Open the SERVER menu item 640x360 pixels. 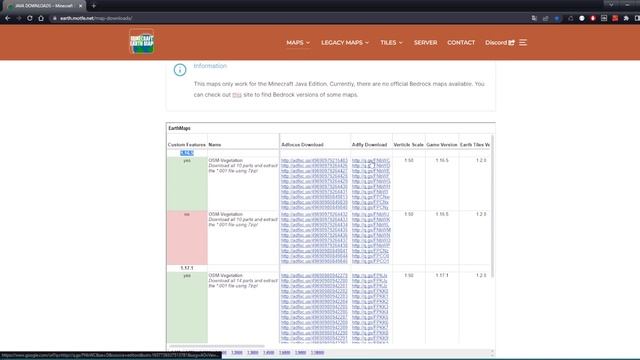425,42
